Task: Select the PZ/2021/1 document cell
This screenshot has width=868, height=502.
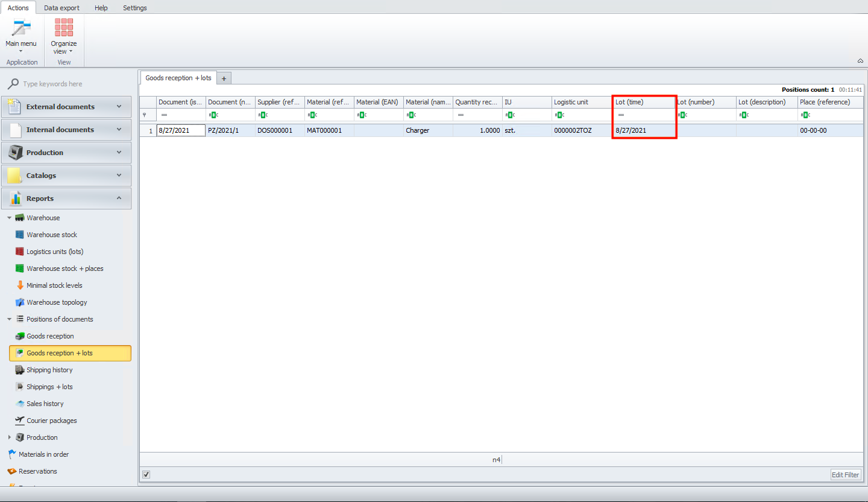Action: pyautogui.click(x=230, y=130)
